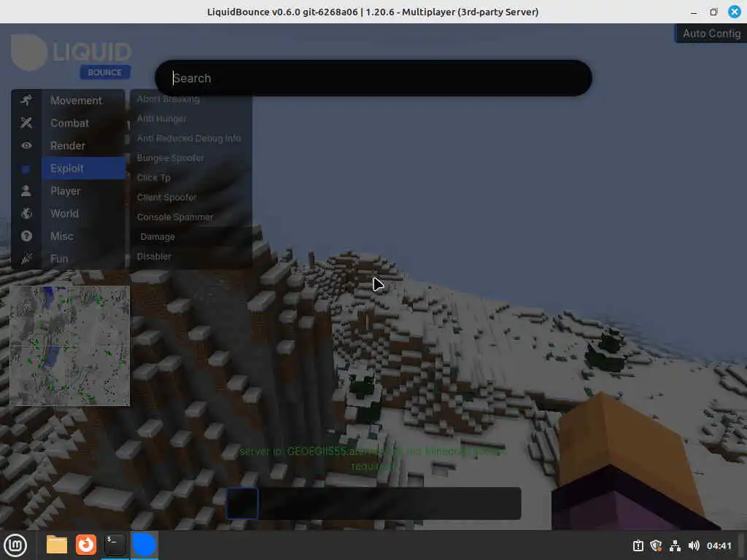The width and height of the screenshot is (747, 560).
Task: Enable the Console Spammer module
Action: tap(191, 217)
